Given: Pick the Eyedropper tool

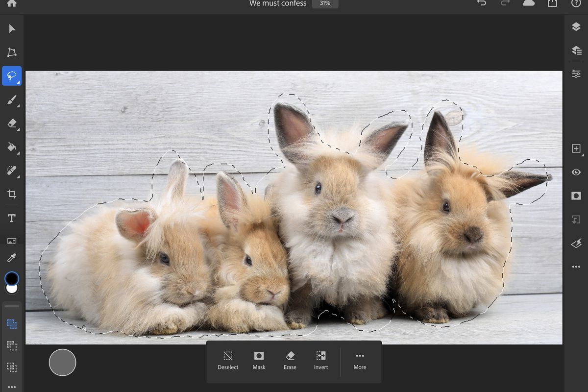Looking at the screenshot, I should [12, 257].
